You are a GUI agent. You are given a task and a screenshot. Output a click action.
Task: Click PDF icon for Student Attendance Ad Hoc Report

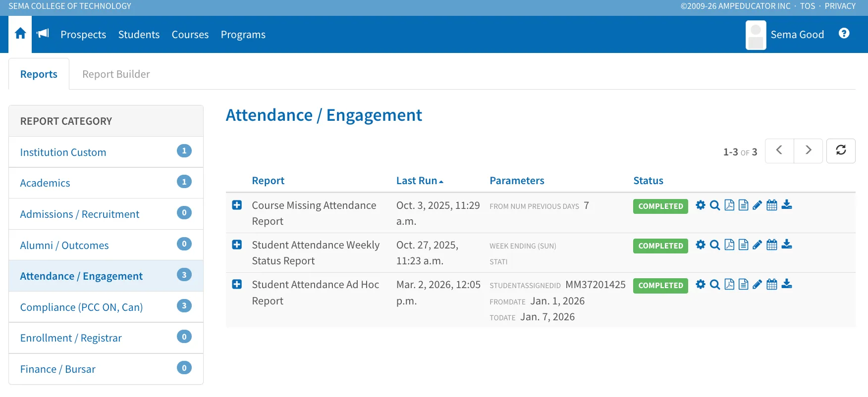(x=729, y=284)
